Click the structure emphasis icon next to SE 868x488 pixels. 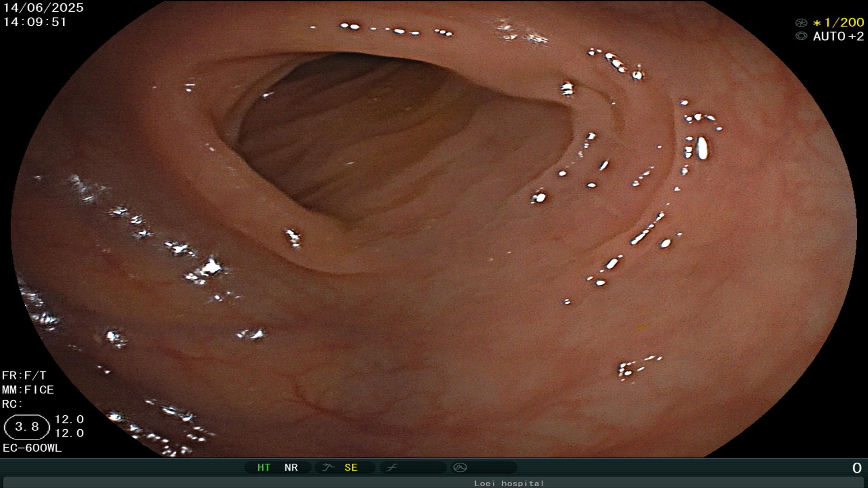328,467
